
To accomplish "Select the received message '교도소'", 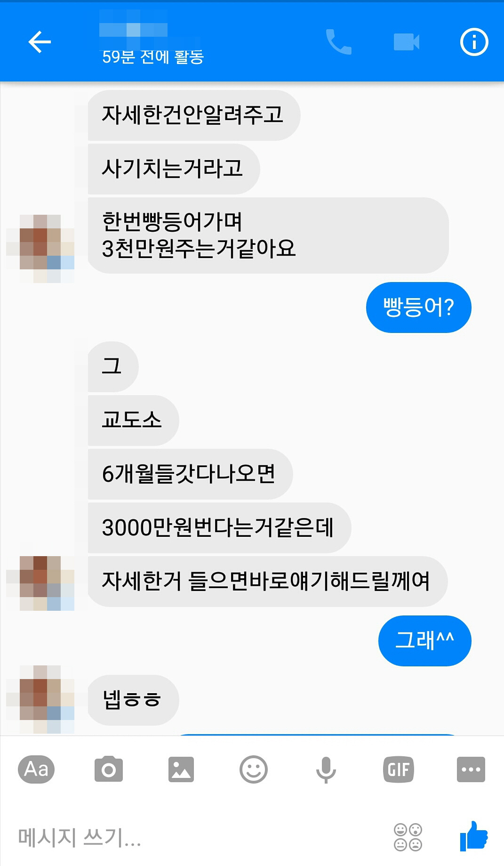I will 133,421.
